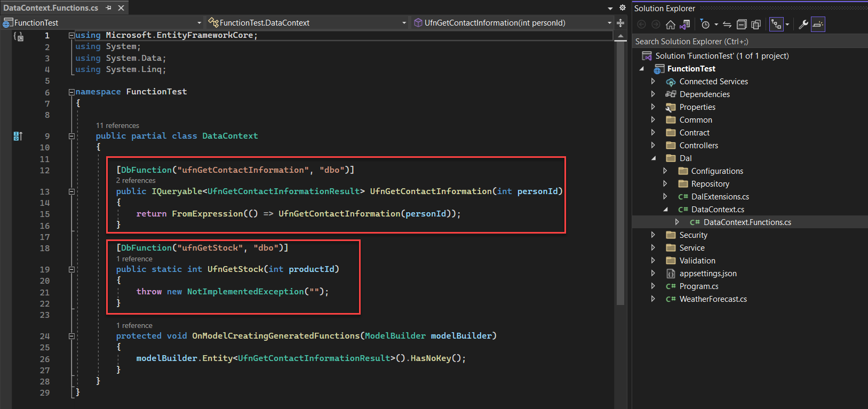Toggle the pin on DataContext.Functions.cs tab
Screen dimensions: 868x409
tap(109, 8)
